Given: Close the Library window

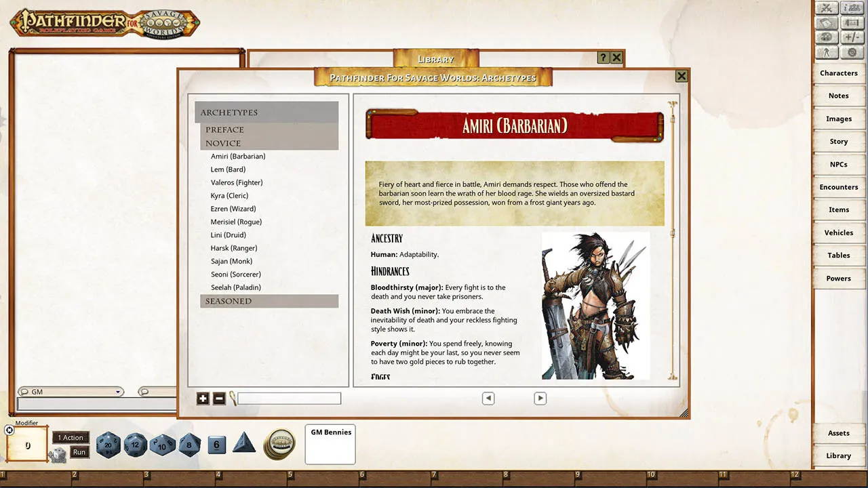Looking at the screenshot, I should (x=616, y=58).
